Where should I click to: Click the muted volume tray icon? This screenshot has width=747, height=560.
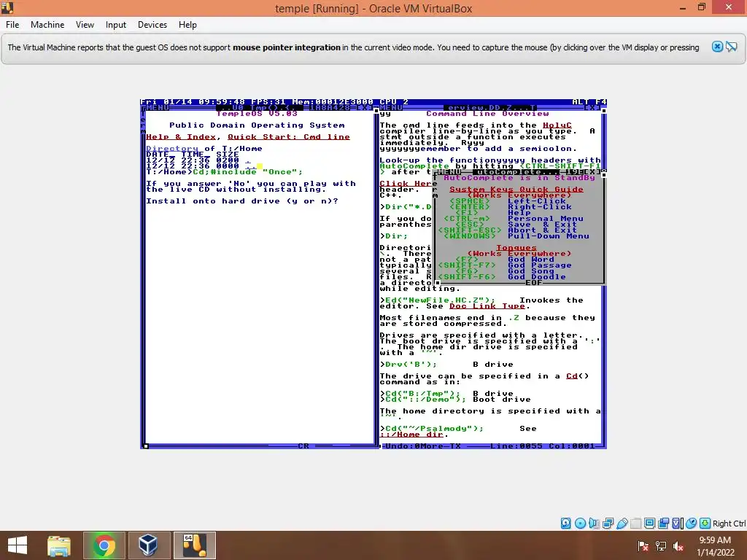pyautogui.click(x=678, y=545)
